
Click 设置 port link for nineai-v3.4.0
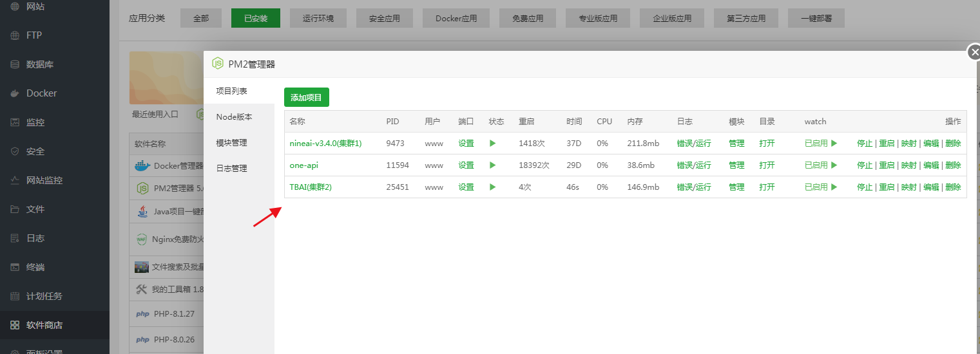tap(466, 143)
